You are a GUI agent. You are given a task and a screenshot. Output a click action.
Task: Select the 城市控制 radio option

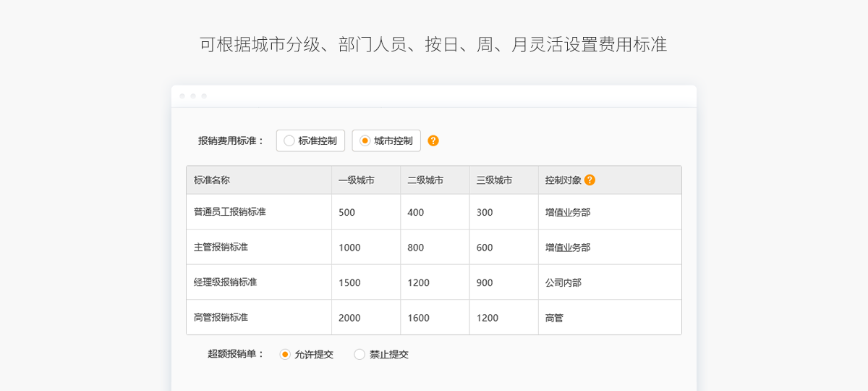(365, 140)
